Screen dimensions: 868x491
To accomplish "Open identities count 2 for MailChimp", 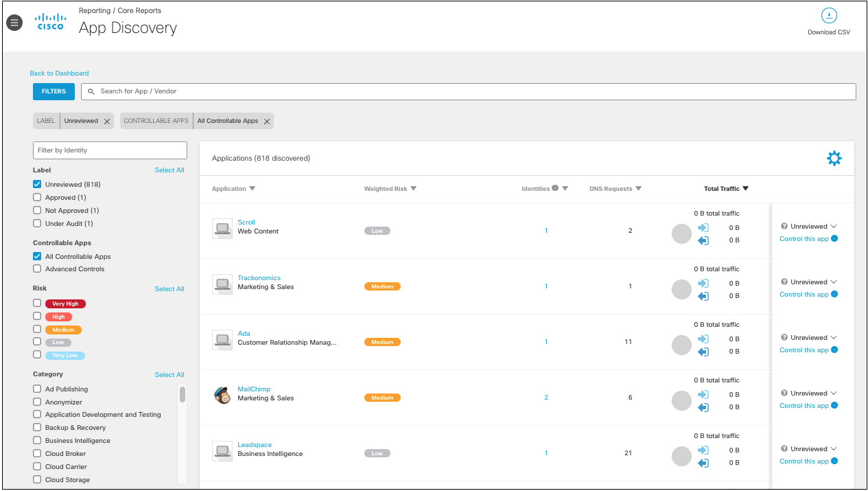I will pos(546,398).
